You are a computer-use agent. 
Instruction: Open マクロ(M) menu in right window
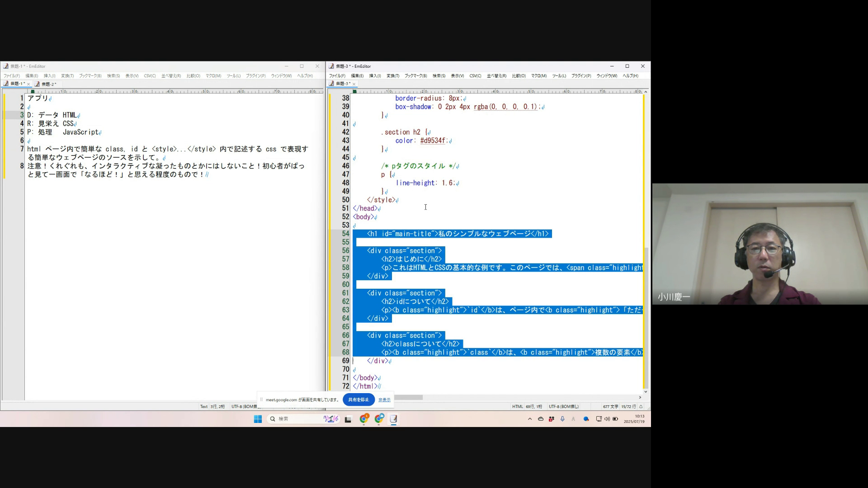tap(538, 76)
